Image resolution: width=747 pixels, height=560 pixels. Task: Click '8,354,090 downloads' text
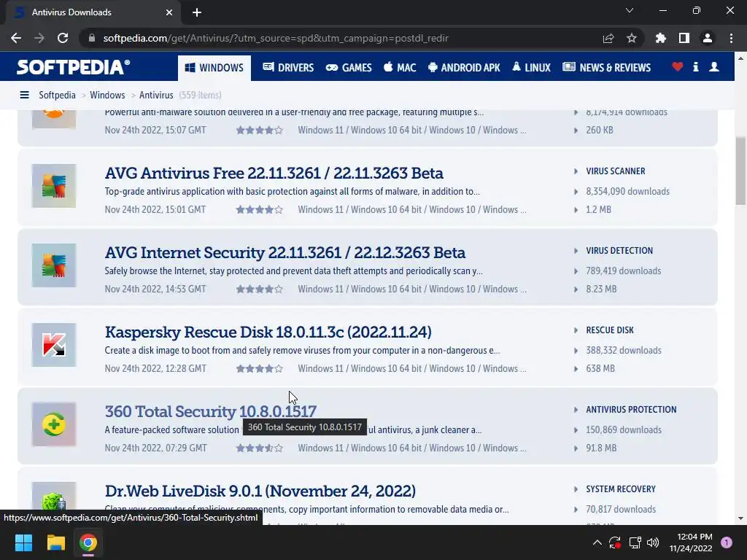(x=628, y=192)
